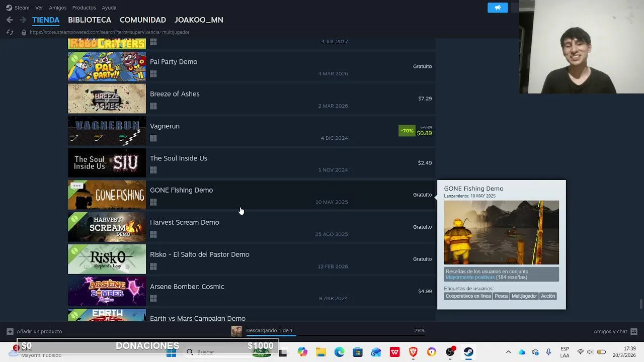Select the Multijugador tag

point(524,296)
